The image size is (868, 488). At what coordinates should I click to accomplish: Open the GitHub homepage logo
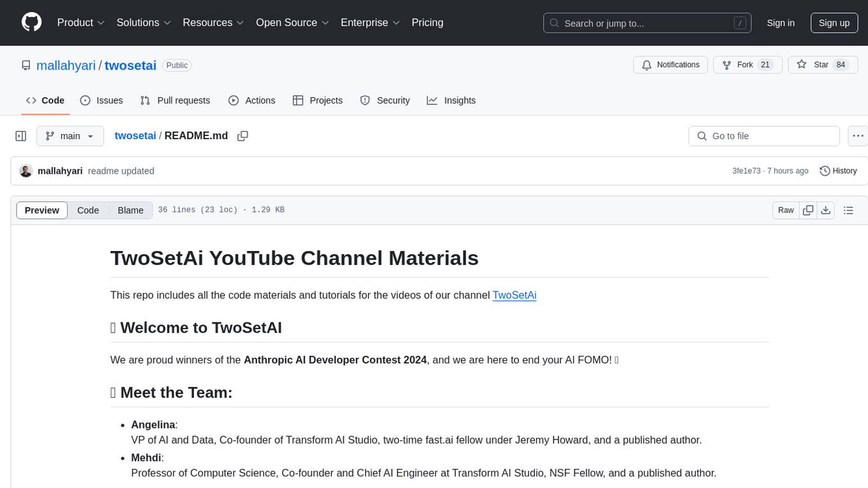click(31, 22)
